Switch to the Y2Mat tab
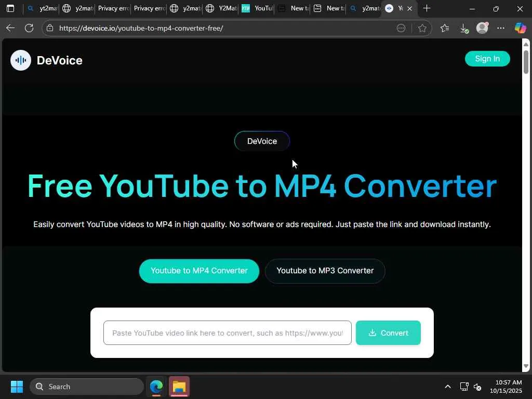The height and width of the screenshot is (399, 532). click(221, 8)
